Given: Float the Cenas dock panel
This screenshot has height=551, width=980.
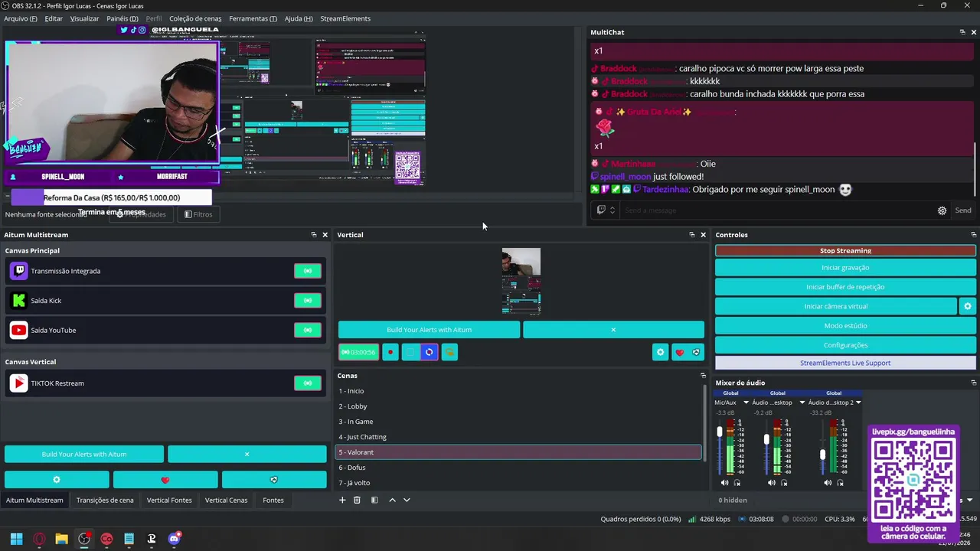Looking at the screenshot, I should 703,375.
